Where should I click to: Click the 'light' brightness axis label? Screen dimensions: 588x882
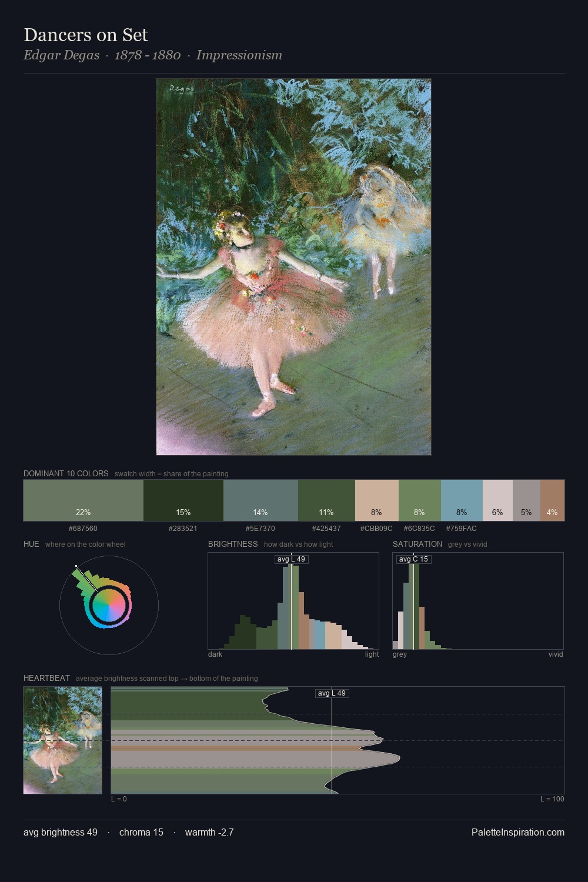[372, 654]
